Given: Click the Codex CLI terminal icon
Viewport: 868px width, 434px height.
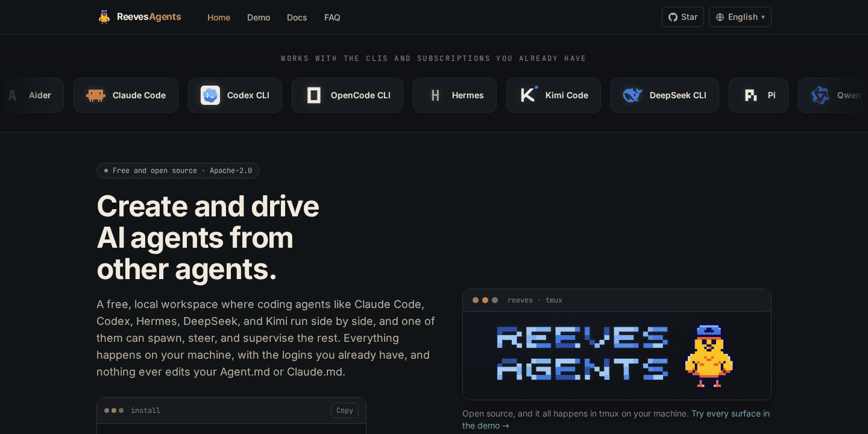Looking at the screenshot, I should (210, 95).
